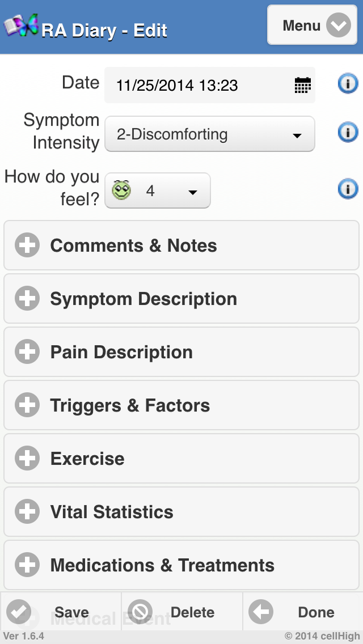Image resolution: width=363 pixels, height=644 pixels.
Task: Show info for Symptom Intensity
Action: [x=348, y=132]
